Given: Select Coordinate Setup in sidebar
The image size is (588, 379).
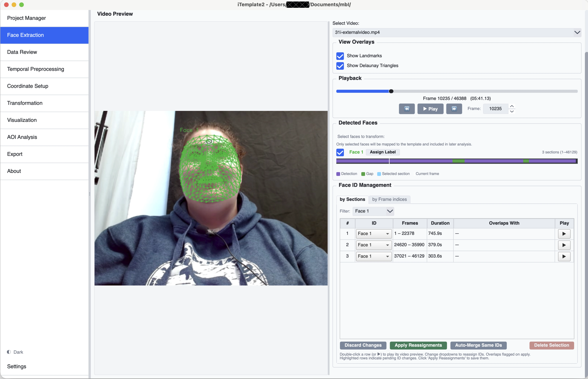Looking at the screenshot, I should click(x=44, y=86).
